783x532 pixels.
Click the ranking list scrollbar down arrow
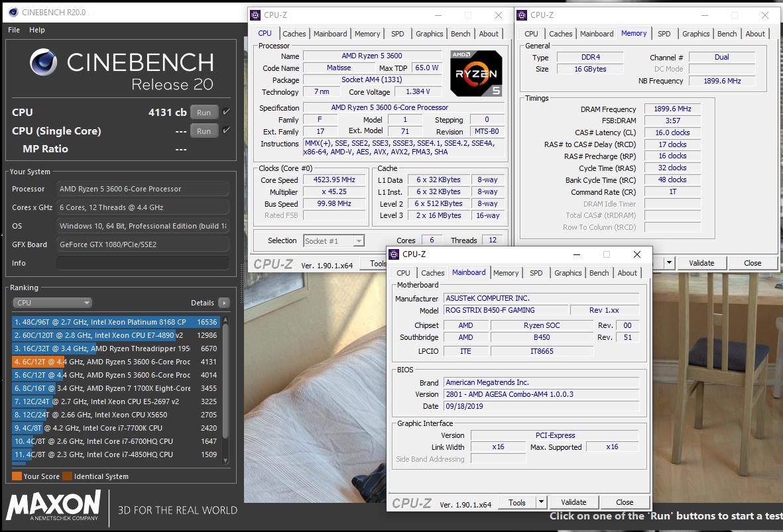point(225,460)
